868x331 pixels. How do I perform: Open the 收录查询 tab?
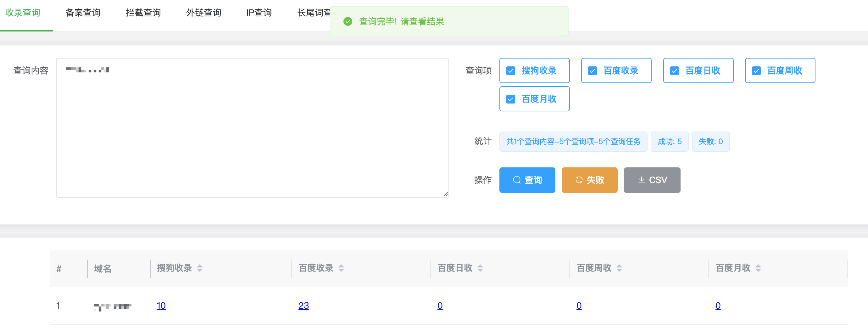click(x=23, y=13)
